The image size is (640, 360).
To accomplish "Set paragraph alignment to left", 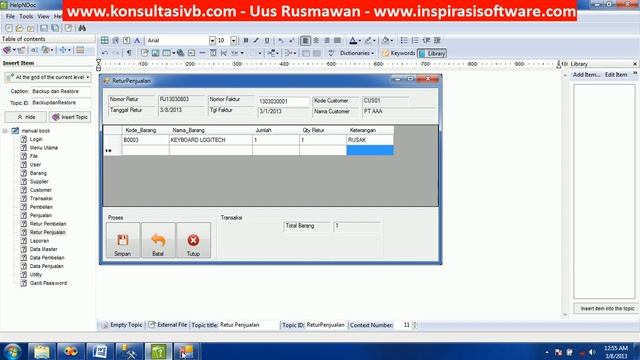I will (x=305, y=40).
